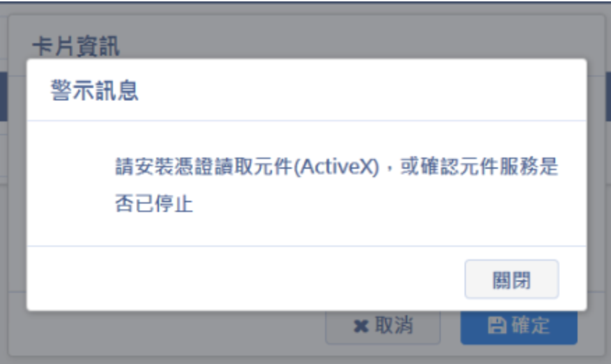
Task: Click the blue 確定 button
Action: (519, 327)
